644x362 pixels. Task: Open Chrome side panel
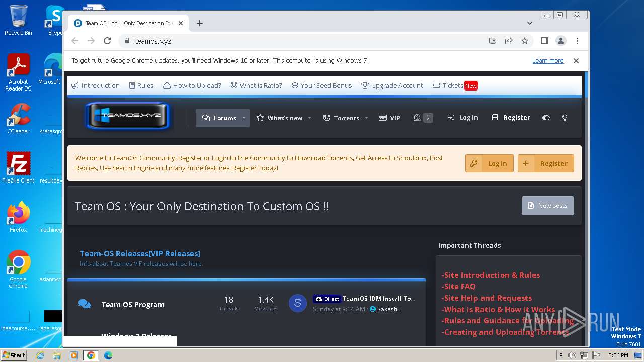click(544, 41)
